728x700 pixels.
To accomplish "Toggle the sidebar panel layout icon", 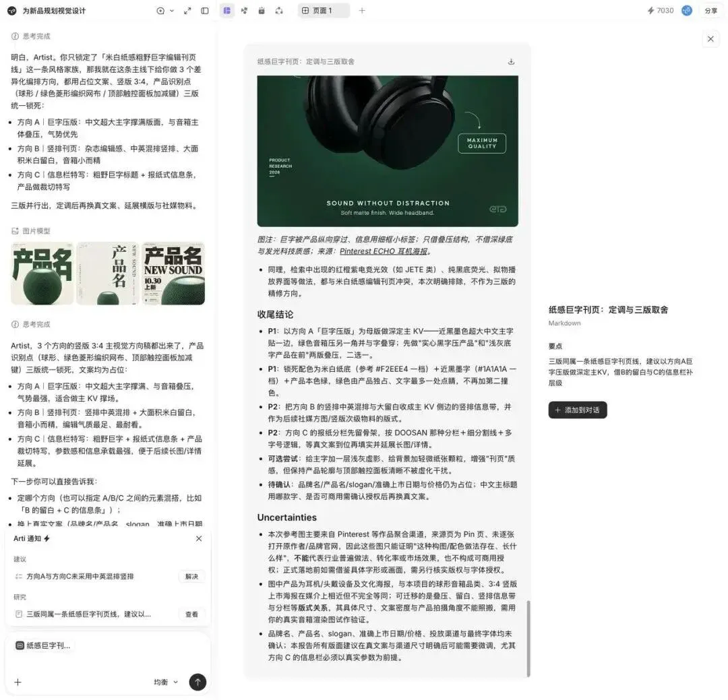I will click(x=205, y=11).
